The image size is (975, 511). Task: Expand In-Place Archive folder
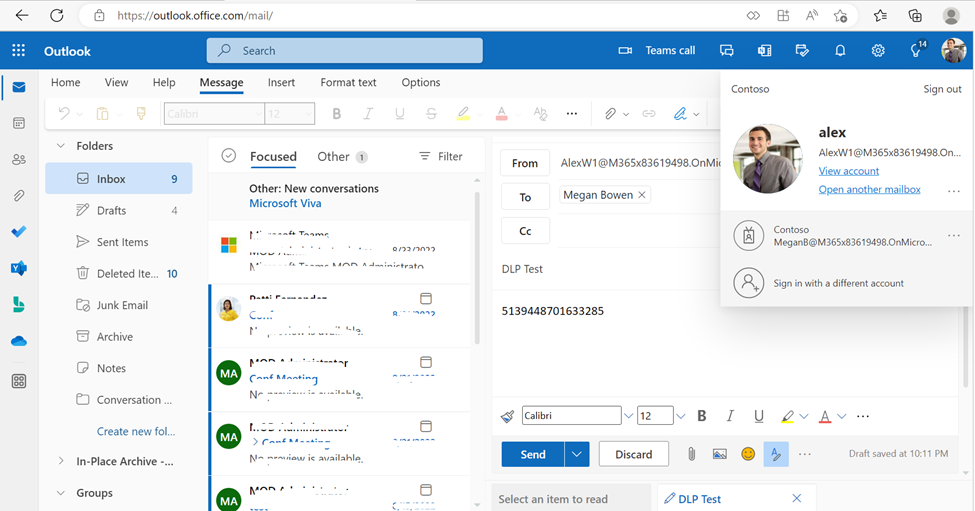[x=61, y=461]
